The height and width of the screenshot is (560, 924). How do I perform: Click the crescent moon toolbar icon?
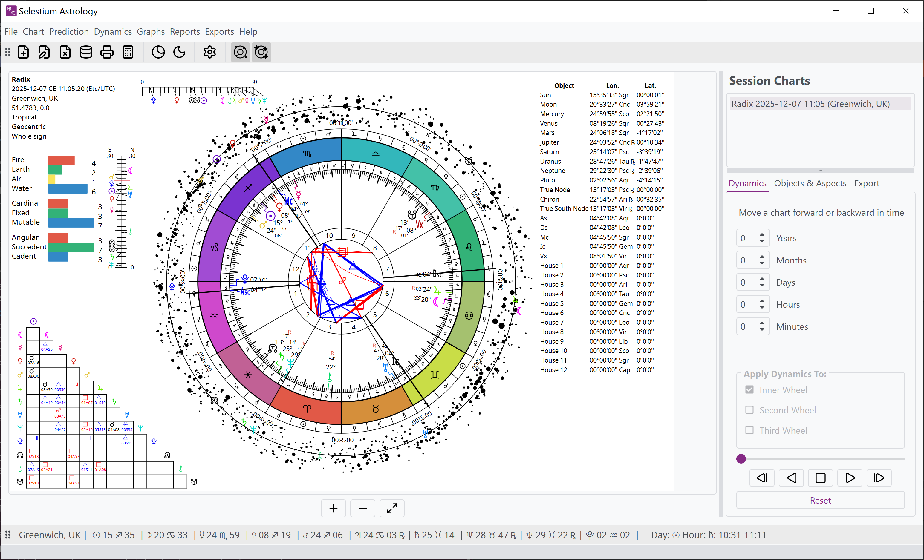click(x=179, y=52)
